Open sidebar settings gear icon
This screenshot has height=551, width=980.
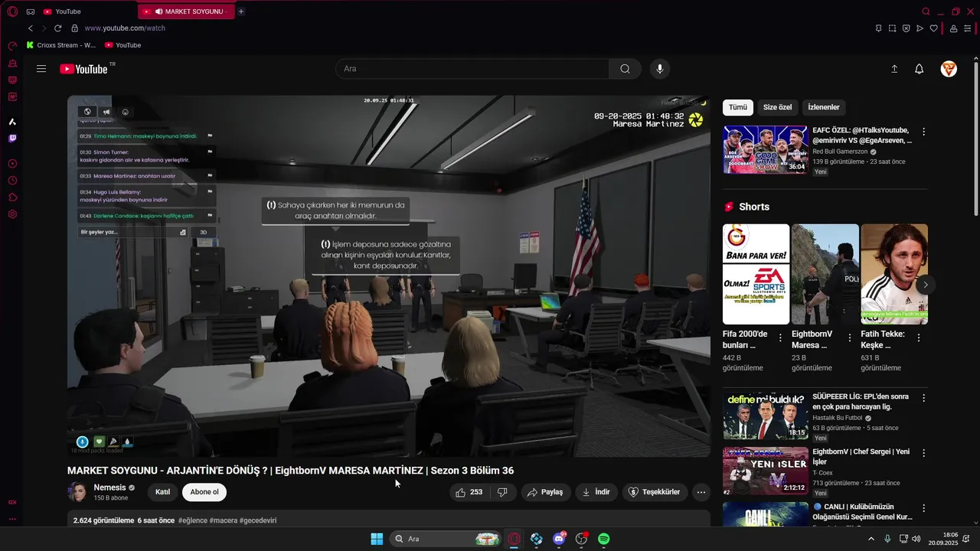pyautogui.click(x=12, y=214)
